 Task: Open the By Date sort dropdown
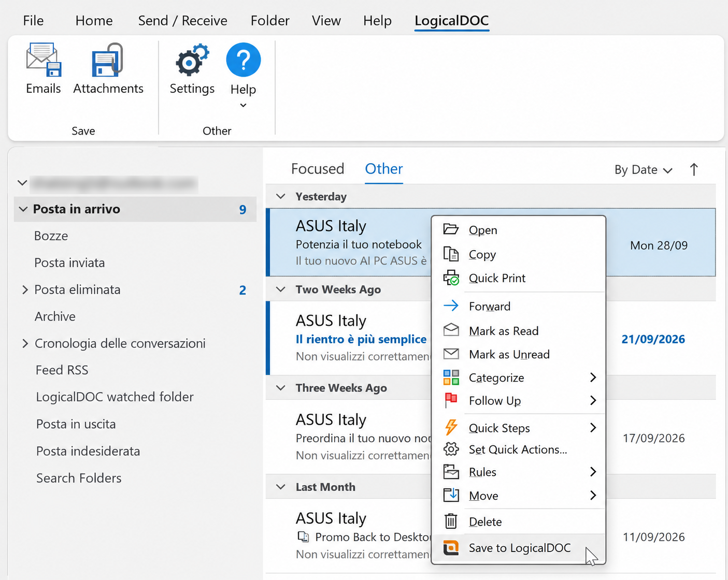click(643, 170)
